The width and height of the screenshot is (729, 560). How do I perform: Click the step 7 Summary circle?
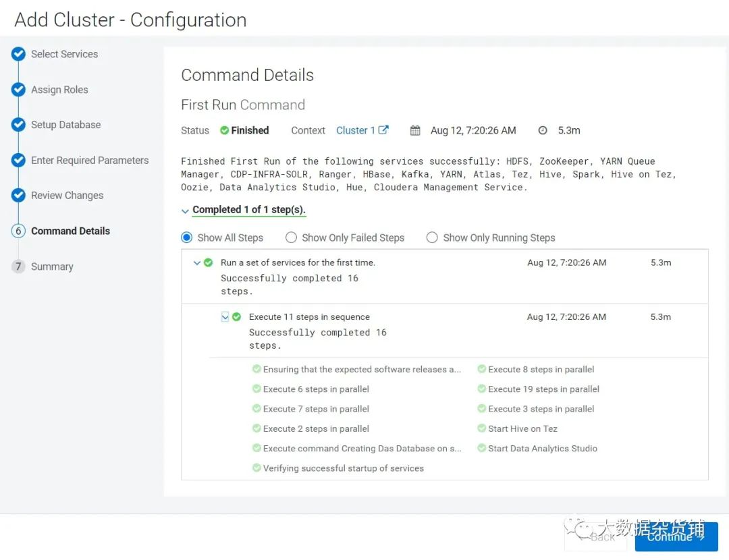(18, 267)
